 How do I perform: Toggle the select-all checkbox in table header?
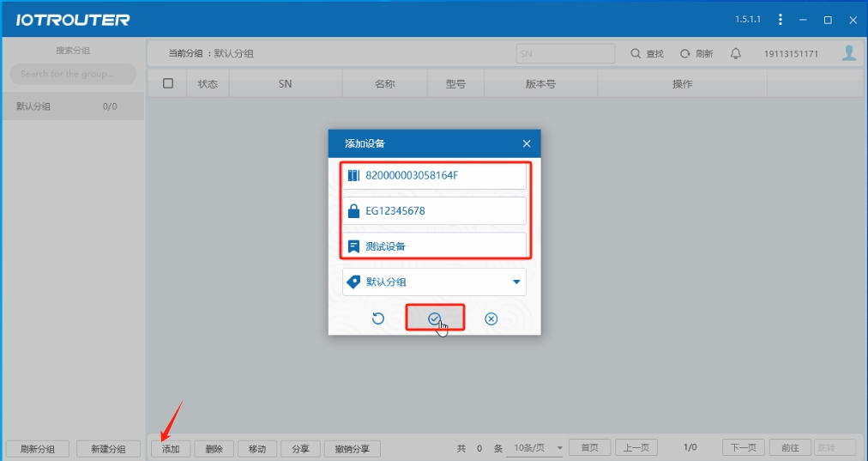[x=168, y=84]
